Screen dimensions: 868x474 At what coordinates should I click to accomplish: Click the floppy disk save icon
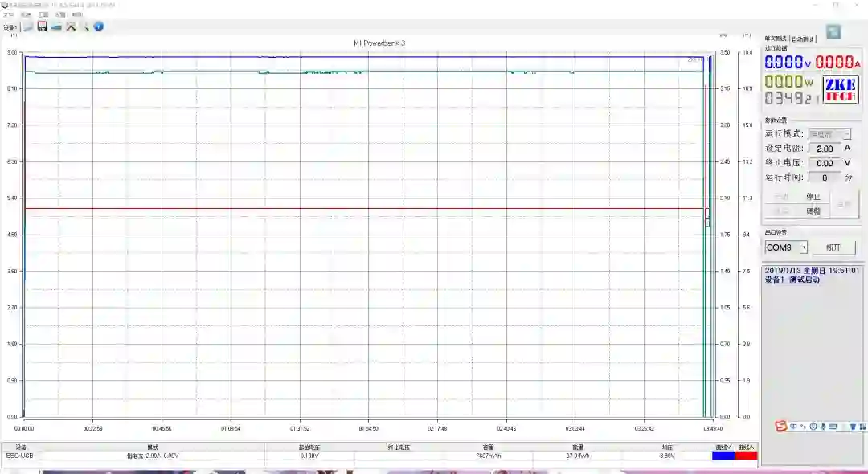[x=43, y=27]
